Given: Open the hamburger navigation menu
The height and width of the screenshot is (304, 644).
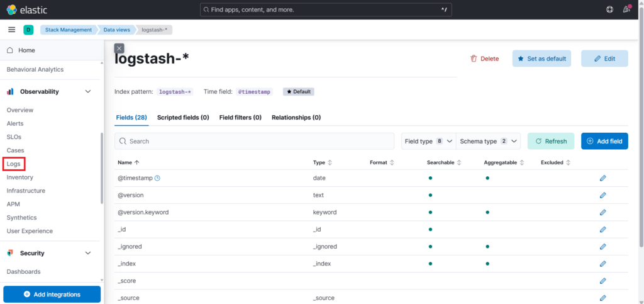Looking at the screenshot, I should coord(12,30).
